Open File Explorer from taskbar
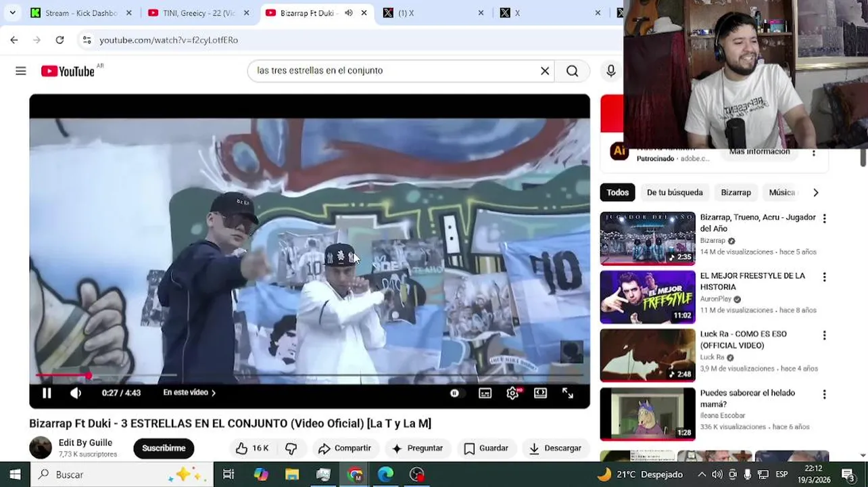The width and height of the screenshot is (868, 487). click(292, 474)
